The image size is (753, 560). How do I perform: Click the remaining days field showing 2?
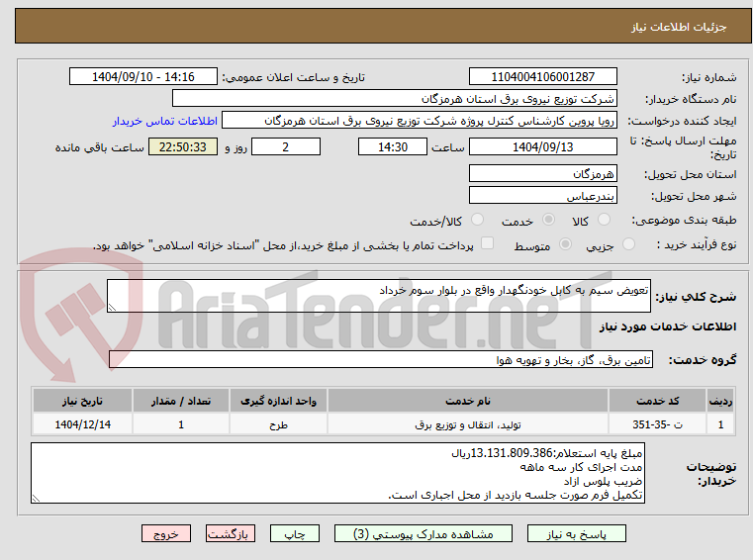286,147
